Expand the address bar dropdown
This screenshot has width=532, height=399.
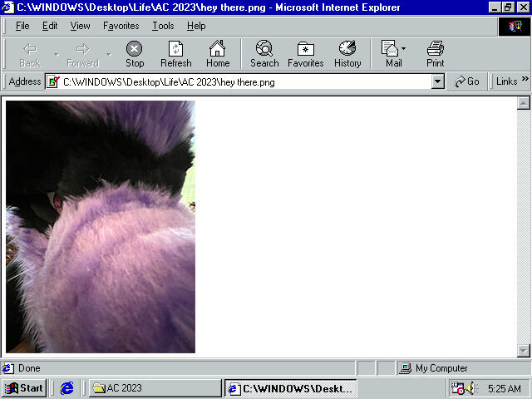438,81
